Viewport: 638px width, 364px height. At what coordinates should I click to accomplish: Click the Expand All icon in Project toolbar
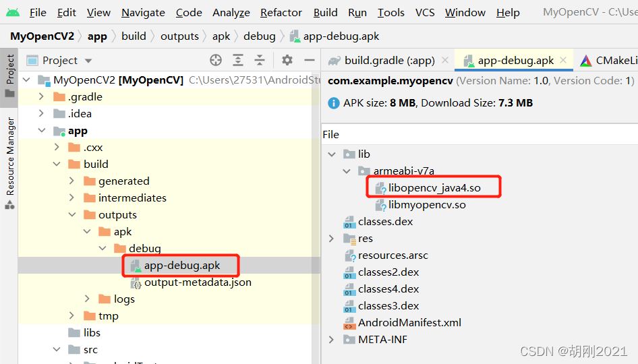[238, 60]
